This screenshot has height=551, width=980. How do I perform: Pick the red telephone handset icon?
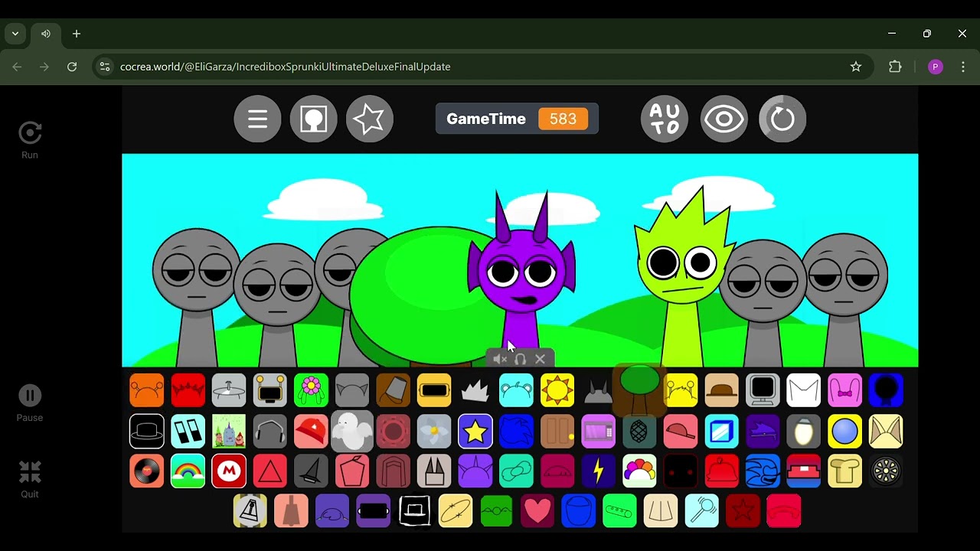click(783, 511)
